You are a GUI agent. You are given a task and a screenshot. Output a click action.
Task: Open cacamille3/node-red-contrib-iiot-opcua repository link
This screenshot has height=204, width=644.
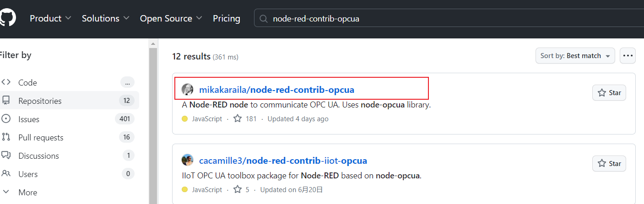pos(283,161)
